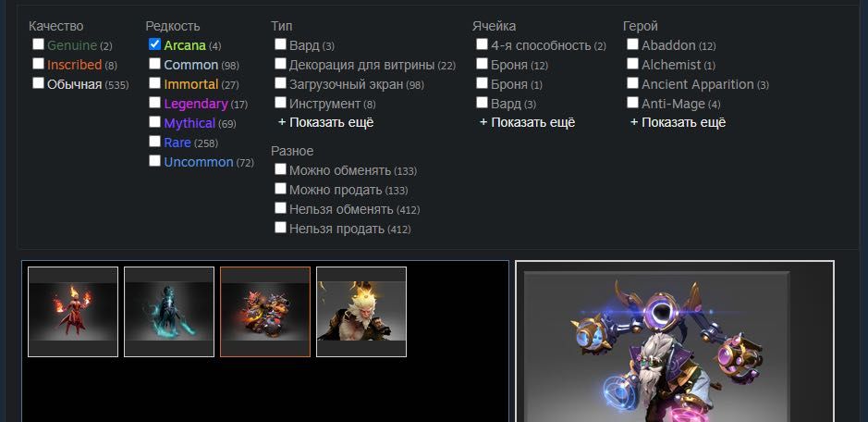
Task: Select the Phantom Assassin Arcana item thumbnail
Action: pos(169,312)
